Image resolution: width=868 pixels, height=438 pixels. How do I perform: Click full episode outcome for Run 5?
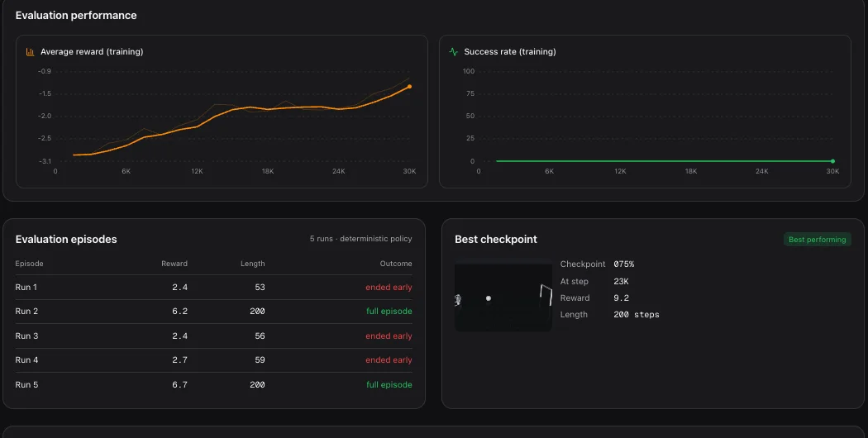389,384
